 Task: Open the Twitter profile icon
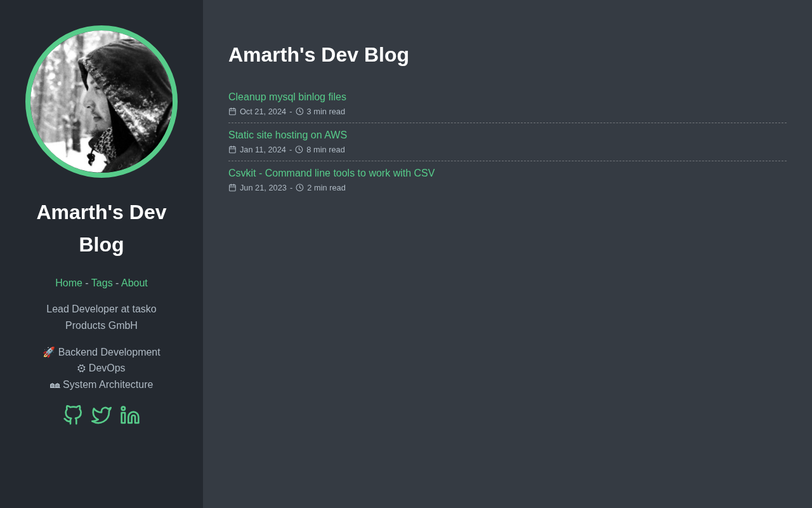click(x=101, y=415)
